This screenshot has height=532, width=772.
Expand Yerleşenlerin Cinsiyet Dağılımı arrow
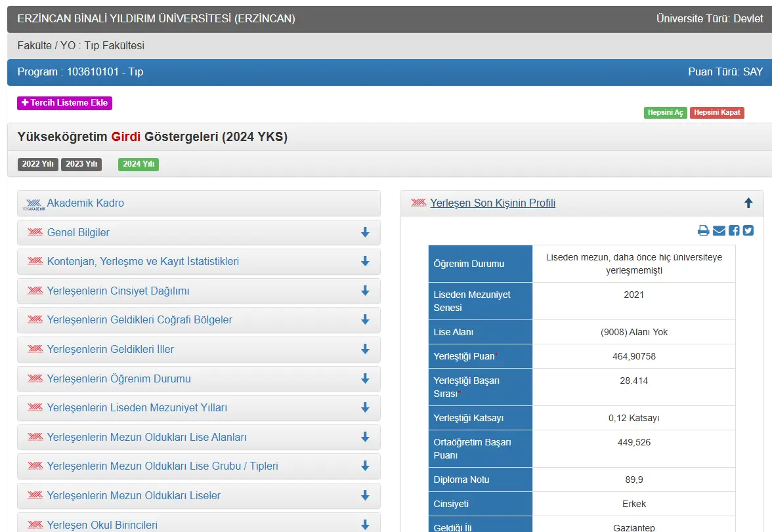[x=365, y=291]
